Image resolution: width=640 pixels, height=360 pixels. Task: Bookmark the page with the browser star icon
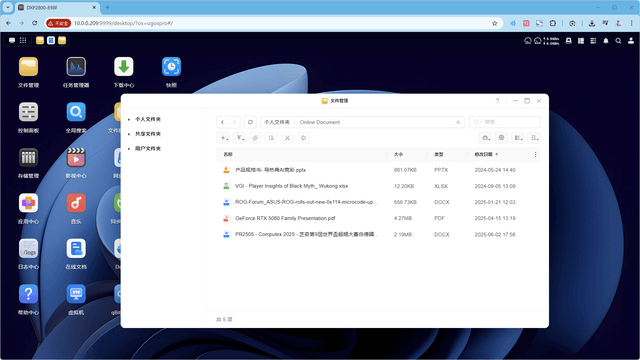click(494, 23)
